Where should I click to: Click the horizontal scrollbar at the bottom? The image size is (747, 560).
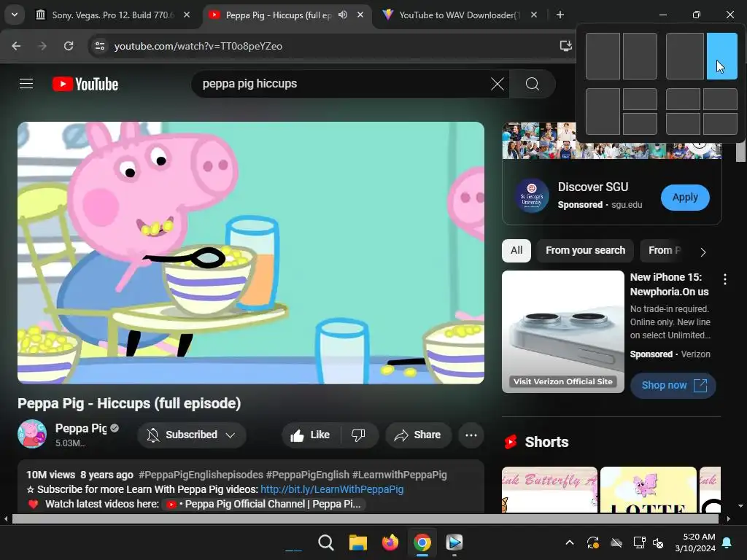click(x=365, y=518)
